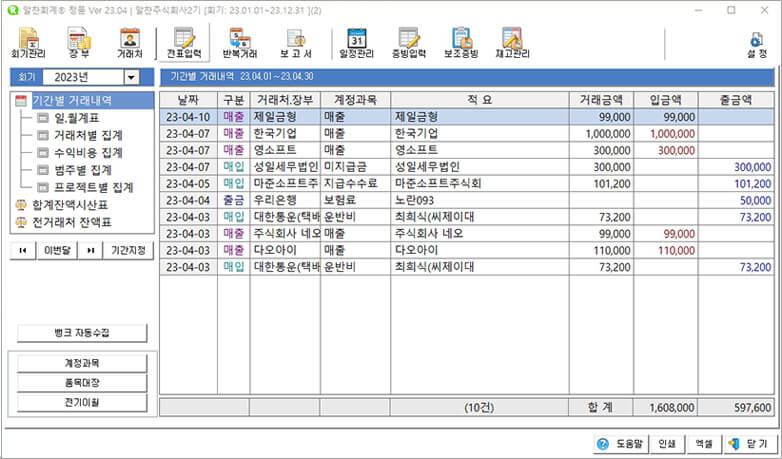Select 주식회사 네오 in the 거래처.장부 column
The image size is (782, 459).
[x=286, y=233]
